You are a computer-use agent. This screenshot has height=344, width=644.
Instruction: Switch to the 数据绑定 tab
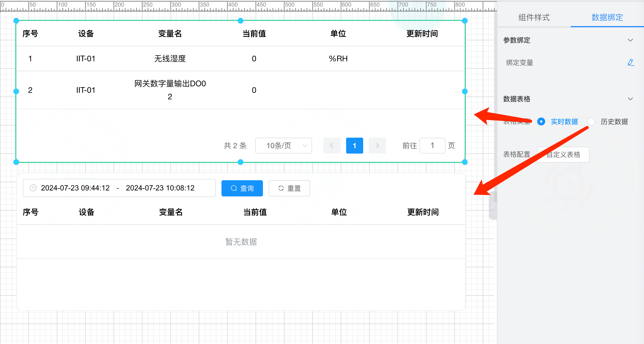(607, 18)
